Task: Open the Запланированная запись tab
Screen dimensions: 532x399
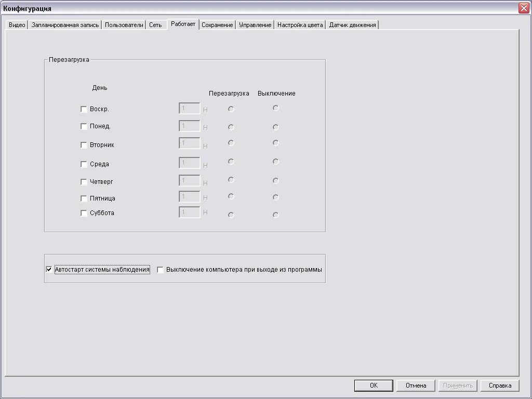Action: point(65,25)
